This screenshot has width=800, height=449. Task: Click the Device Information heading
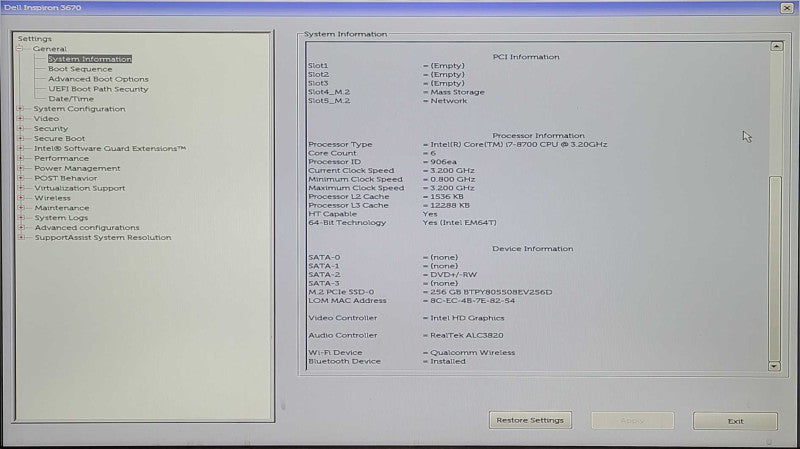(532, 249)
